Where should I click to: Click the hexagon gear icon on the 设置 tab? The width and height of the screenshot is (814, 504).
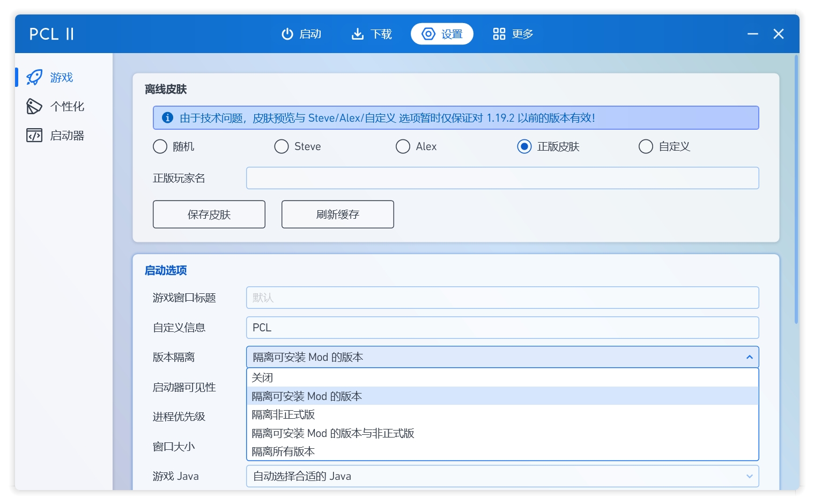tap(428, 34)
